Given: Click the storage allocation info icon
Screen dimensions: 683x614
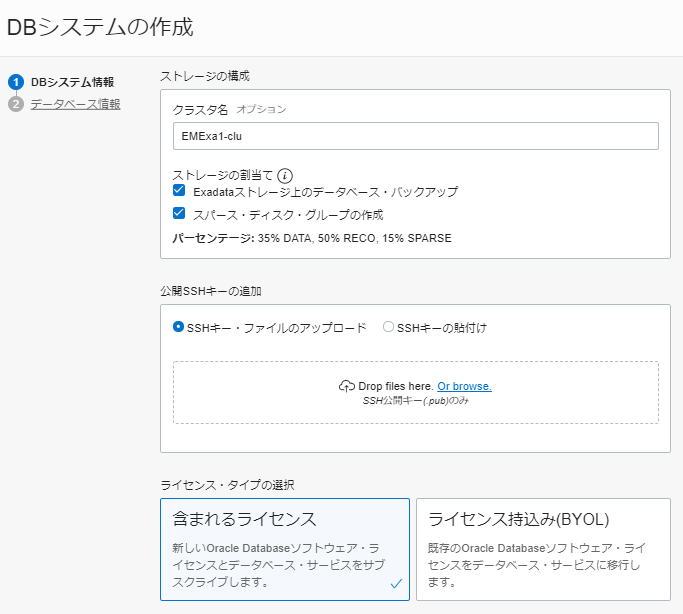Looking at the screenshot, I should 284,175.
